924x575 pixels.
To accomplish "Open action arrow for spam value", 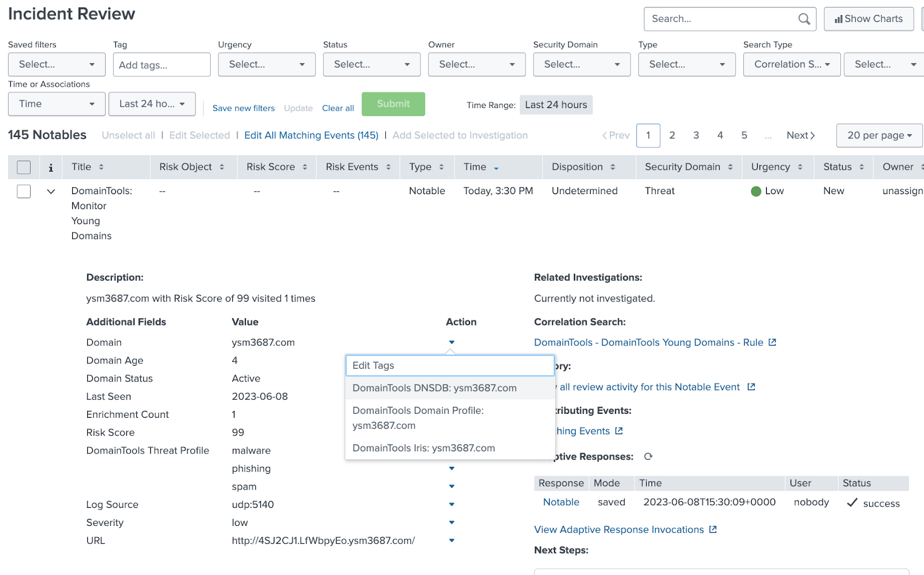I will pos(452,487).
